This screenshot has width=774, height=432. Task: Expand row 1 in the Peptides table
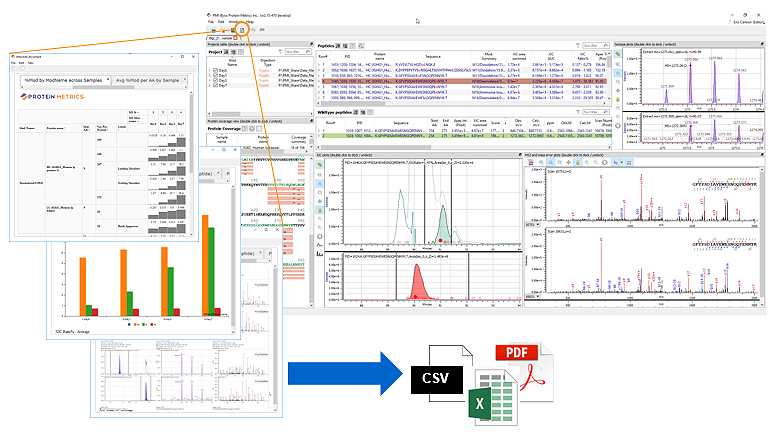tap(319, 64)
